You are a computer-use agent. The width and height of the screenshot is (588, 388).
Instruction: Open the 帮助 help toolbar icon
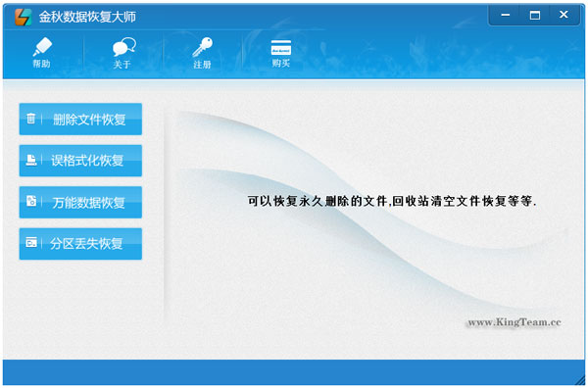[41, 53]
